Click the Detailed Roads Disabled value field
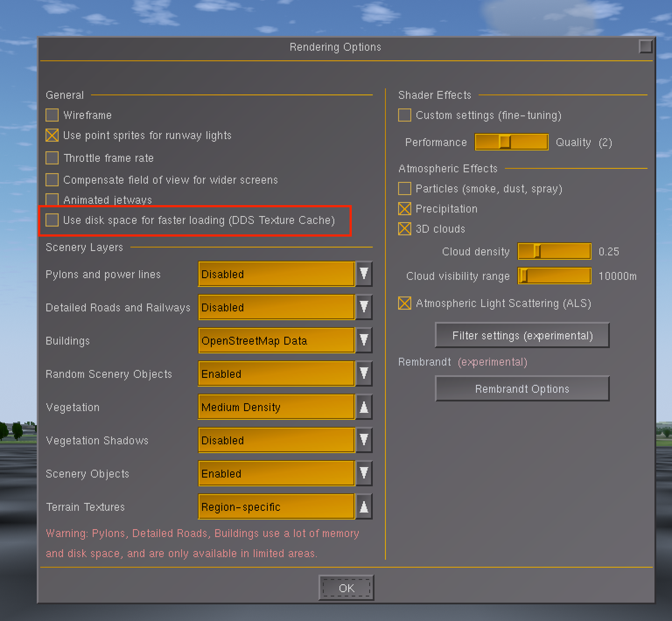The height and width of the screenshot is (621, 672). (276, 307)
